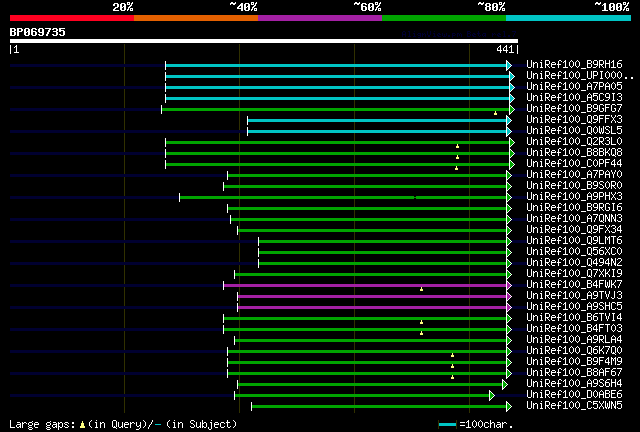
Task: Select the UniRef100_A7QNN3 label
Action: coord(574,218)
